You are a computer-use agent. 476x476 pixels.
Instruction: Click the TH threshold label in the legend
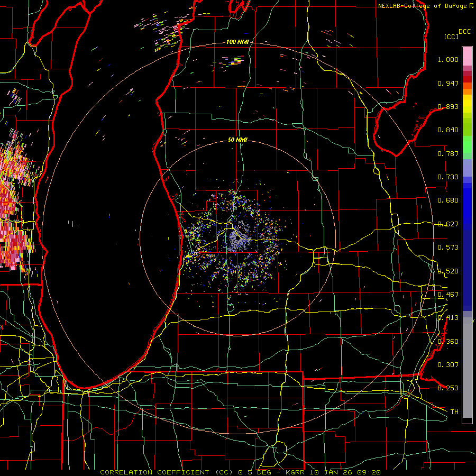[x=454, y=412]
